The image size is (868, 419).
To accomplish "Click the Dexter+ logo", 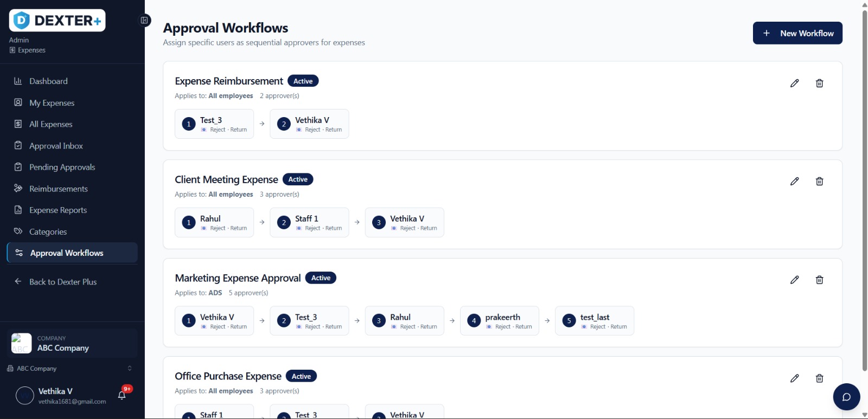I will [x=57, y=21].
